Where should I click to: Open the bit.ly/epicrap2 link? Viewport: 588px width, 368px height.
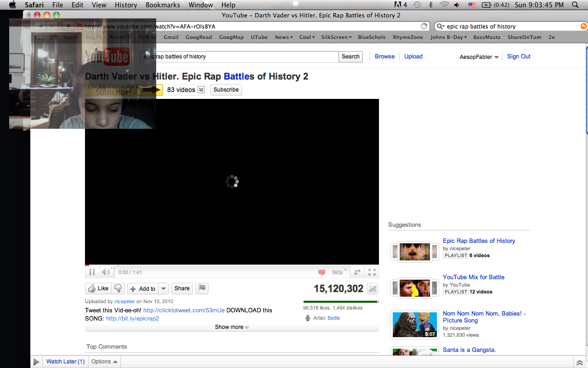[132, 318]
